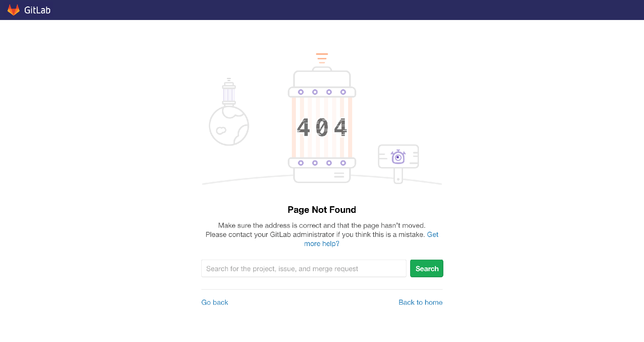Click the 'Page Not Found' heading
644x342 pixels.
[322, 210]
